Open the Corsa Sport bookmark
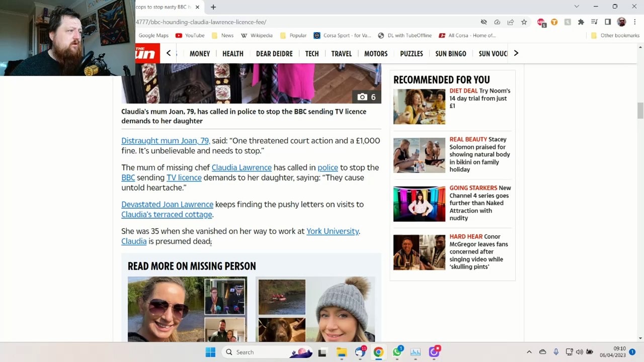Image resolution: width=644 pixels, height=362 pixels. click(x=342, y=35)
